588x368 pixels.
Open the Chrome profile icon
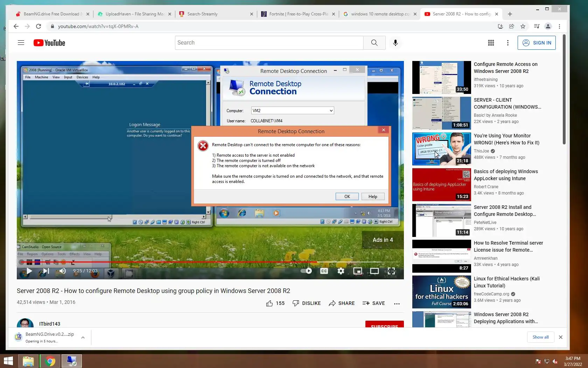pos(548,26)
